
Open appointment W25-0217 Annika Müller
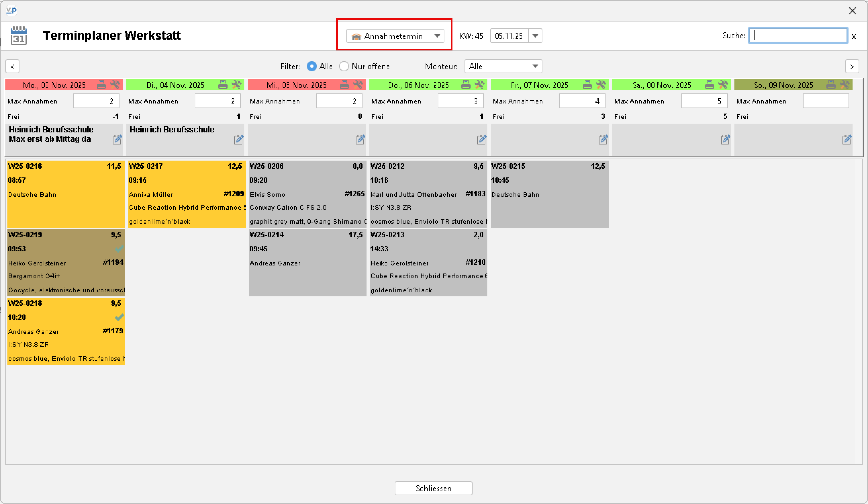click(x=186, y=194)
